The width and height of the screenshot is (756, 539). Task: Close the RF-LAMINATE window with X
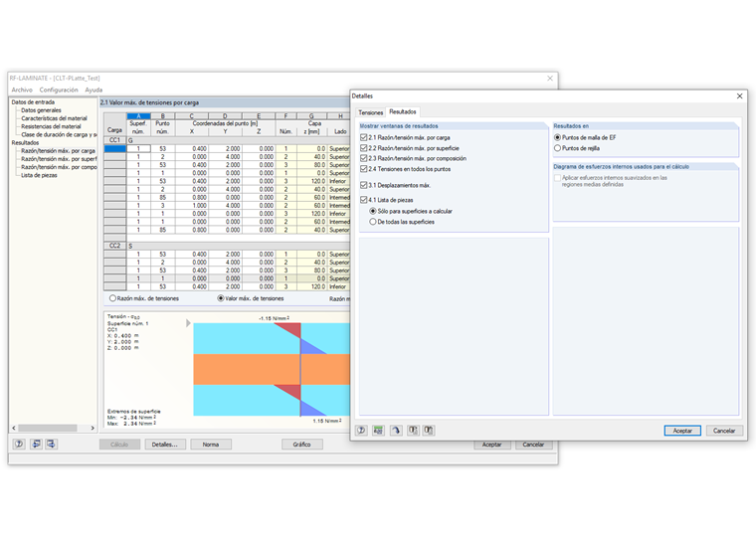point(550,79)
